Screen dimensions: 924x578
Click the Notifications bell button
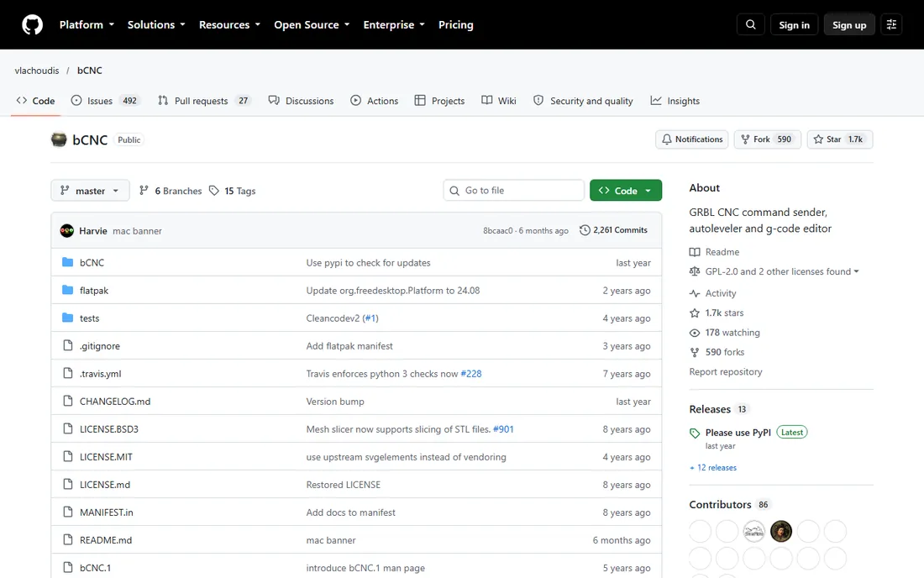[x=692, y=139]
